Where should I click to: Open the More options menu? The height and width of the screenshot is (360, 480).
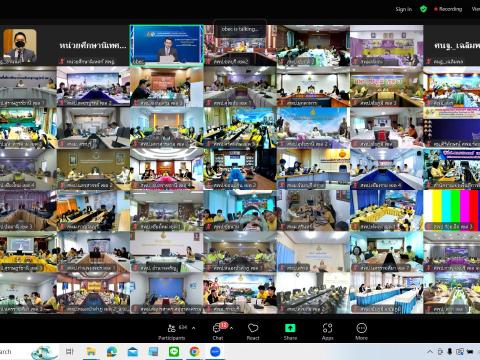click(361, 332)
